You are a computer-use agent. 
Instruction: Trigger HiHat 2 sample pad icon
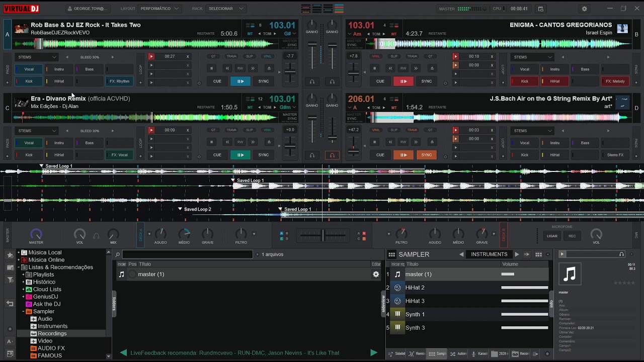[x=397, y=288]
